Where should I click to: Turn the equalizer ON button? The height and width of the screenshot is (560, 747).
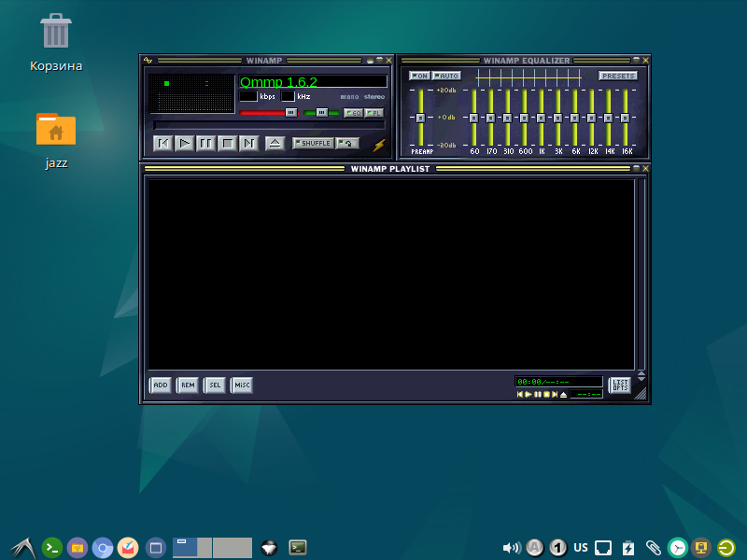click(419, 76)
